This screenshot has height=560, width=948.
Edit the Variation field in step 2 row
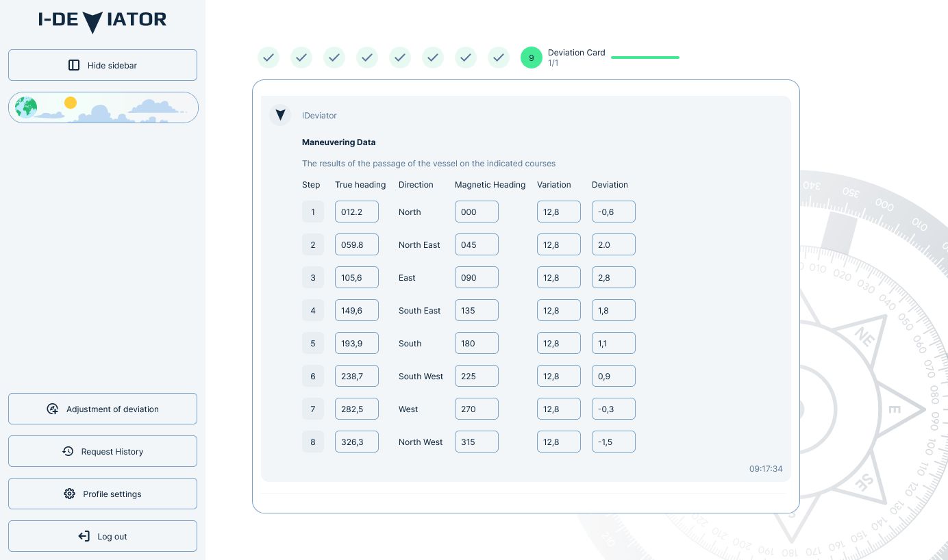(559, 244)
